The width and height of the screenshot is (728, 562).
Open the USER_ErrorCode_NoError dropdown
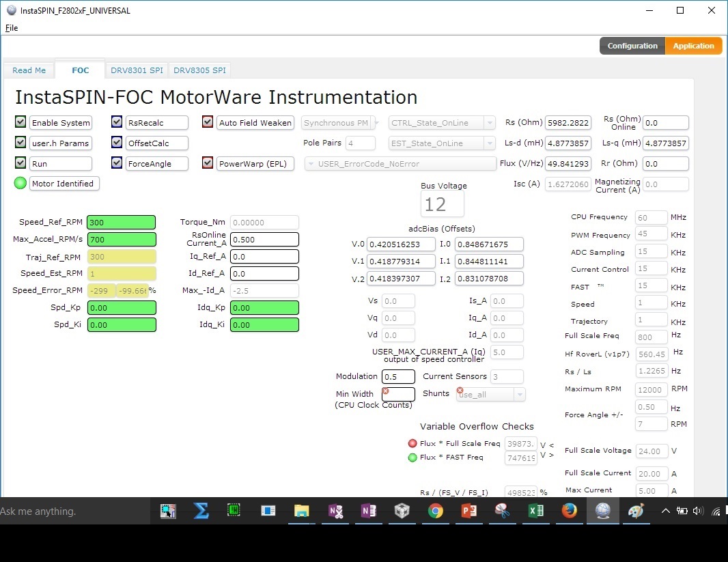[400, 164]
